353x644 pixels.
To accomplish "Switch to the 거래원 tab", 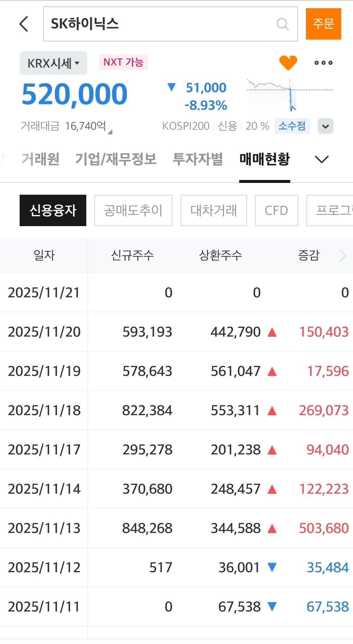I will point(41,159).
